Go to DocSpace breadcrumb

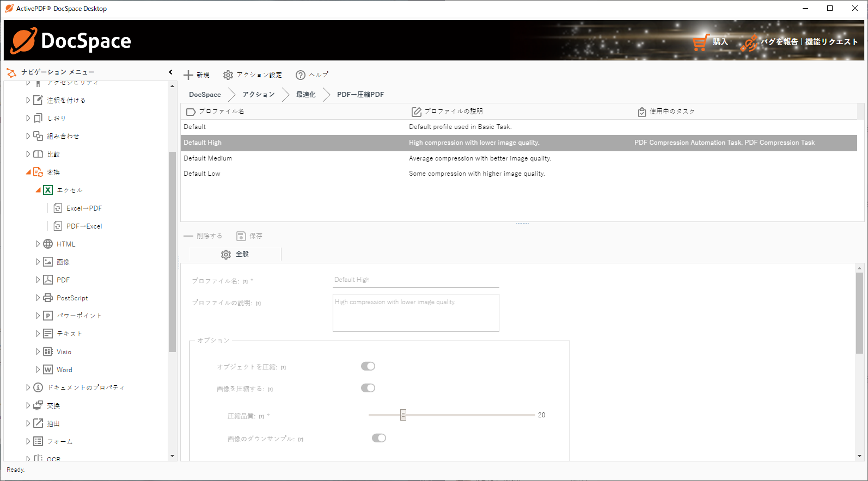[205, 95]
